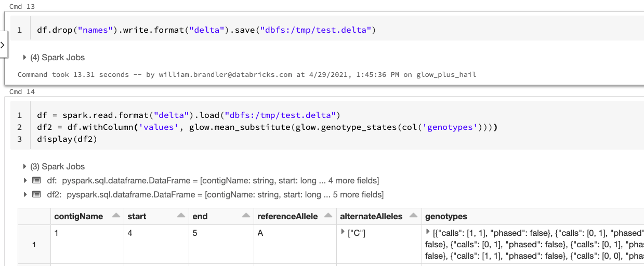Expand the ["C"] alternateAlleles array
This screenshot has height=266, width=644.
(343, 233)
